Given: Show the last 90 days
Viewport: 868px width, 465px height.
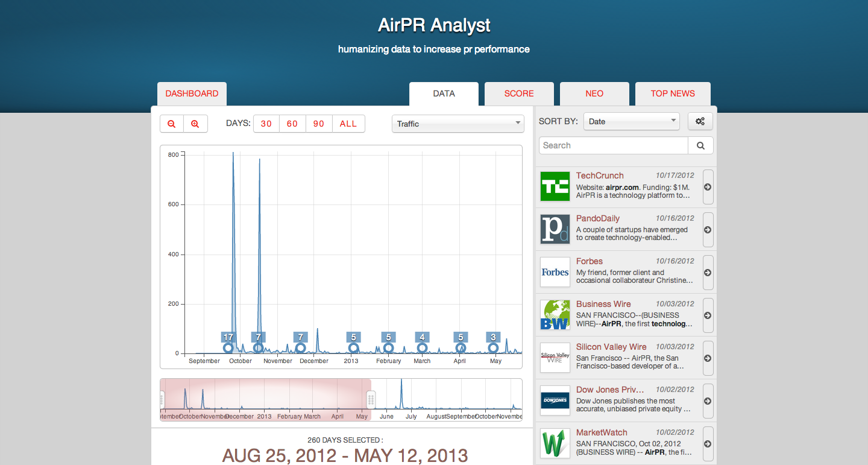Looking at the screenshot, I should 319,124.
